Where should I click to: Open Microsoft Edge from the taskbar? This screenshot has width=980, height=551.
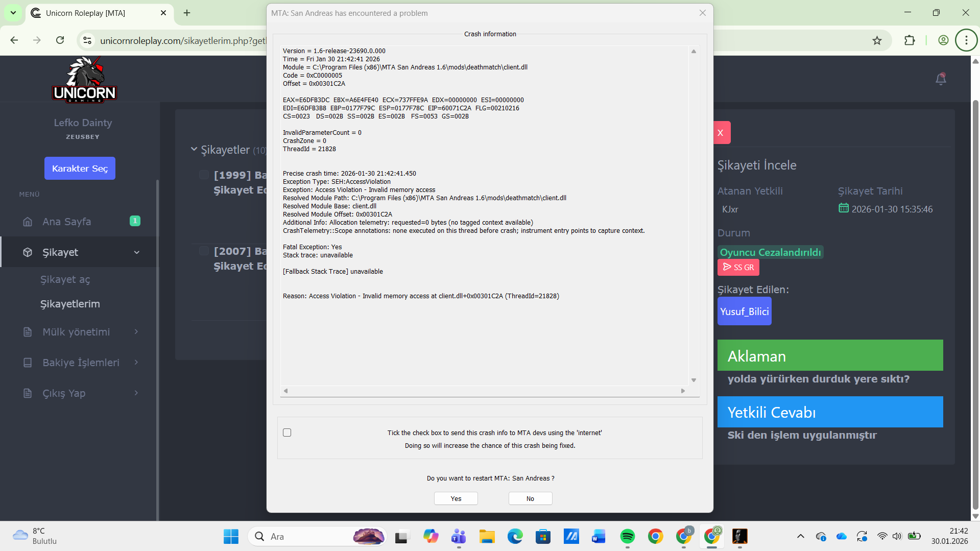pyautogui.click(x=515, y=536)
